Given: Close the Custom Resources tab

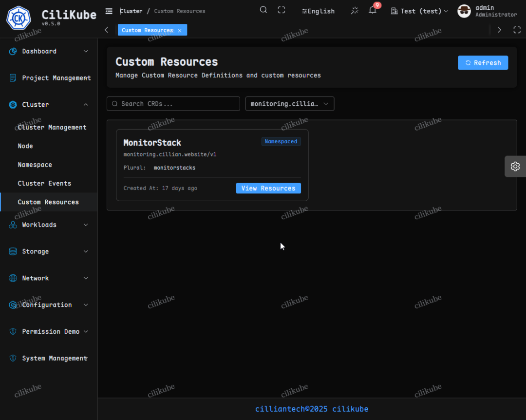Looking at the screenshot, I should click(x=180, y=30).
